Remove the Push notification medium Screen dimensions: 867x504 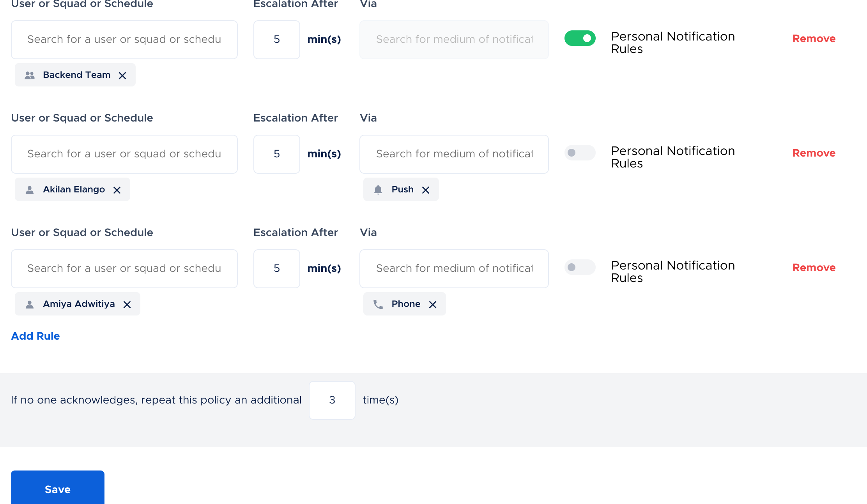pos(426,190)
